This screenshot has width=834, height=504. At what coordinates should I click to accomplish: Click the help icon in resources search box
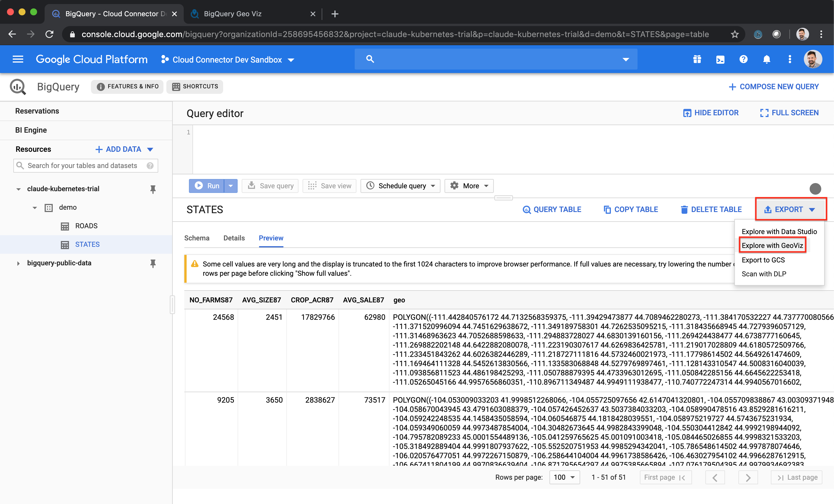(150, 166)
